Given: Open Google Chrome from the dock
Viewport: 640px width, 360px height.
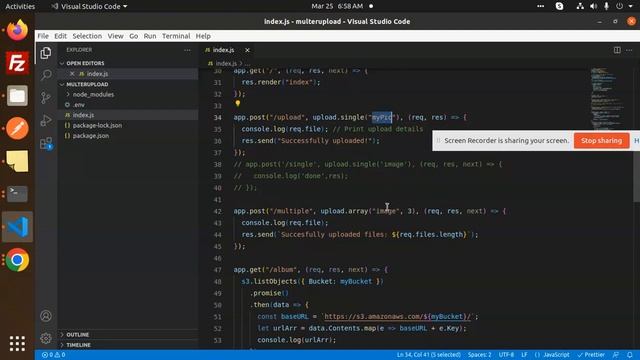Looking at the screenshot, I should pos(17,260).
